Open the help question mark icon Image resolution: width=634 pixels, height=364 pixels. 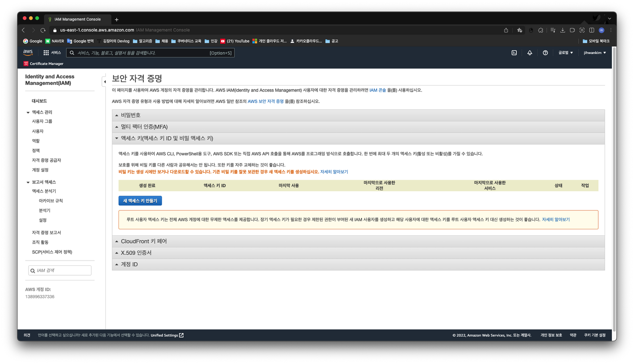coord(545,53)
